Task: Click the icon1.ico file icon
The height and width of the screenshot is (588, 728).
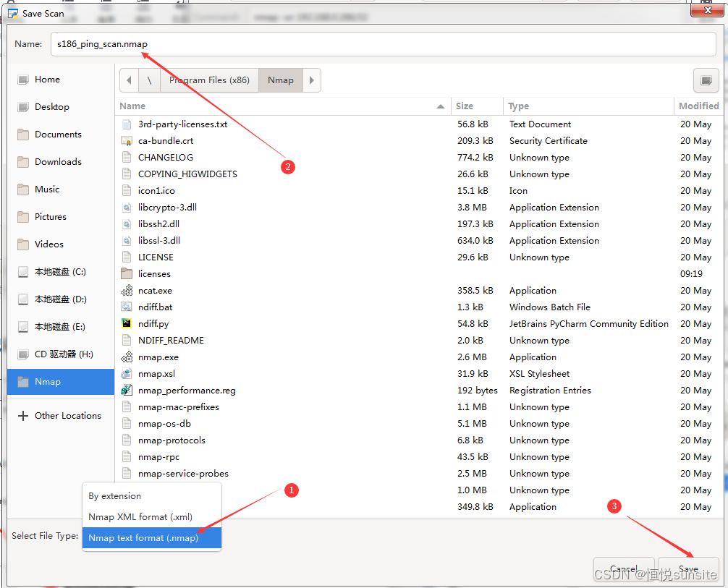Action: 127,191
